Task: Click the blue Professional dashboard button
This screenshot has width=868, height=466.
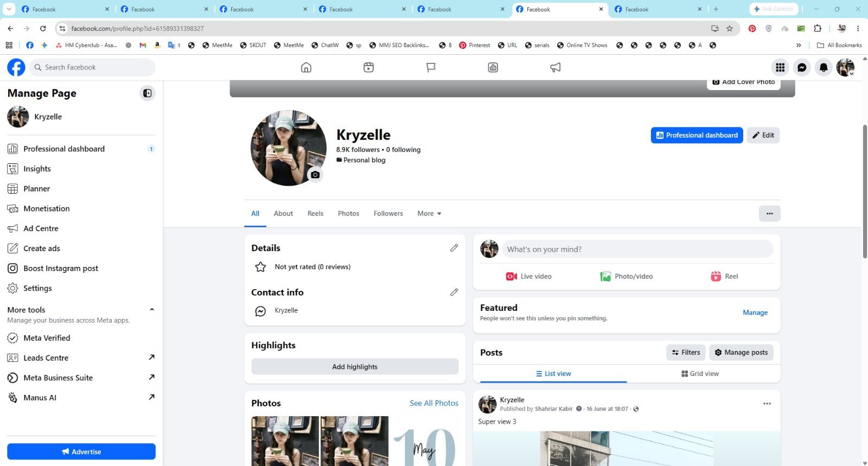Action: (x=697, y=135)
